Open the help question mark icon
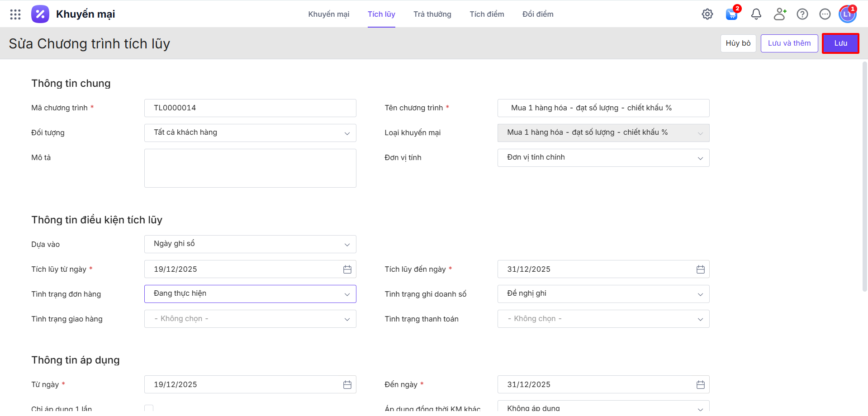 802,14
